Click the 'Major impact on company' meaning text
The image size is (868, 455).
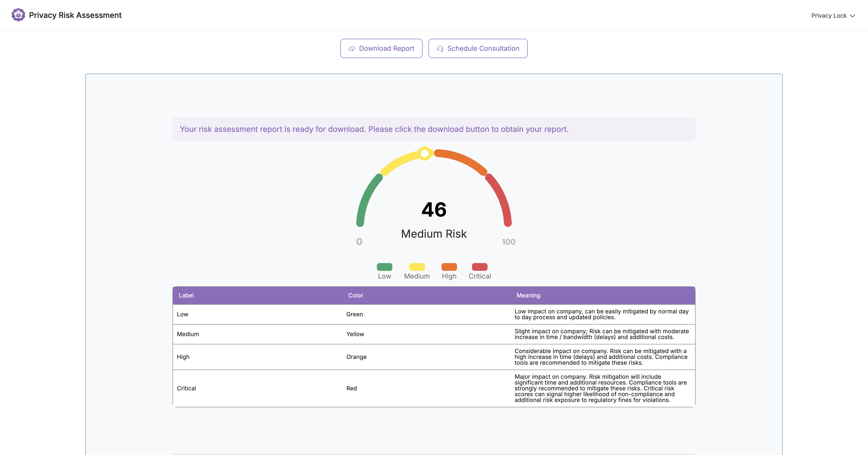point(600,388)
